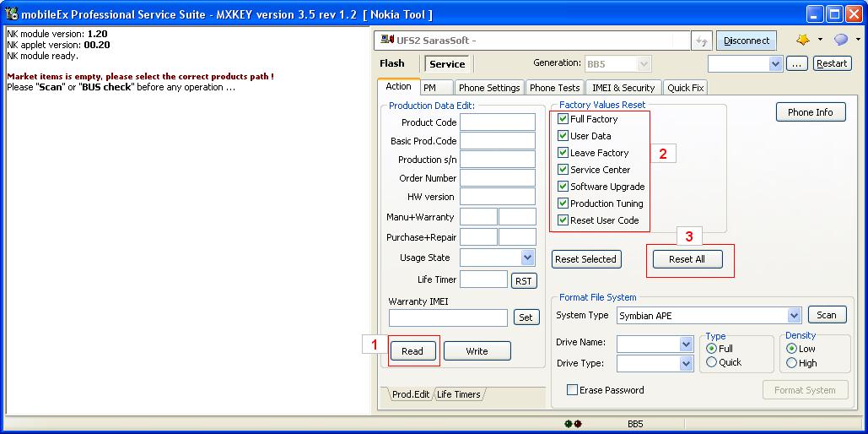The image size is (868, 434).
Task: Switch to the Service mode tab
Action: click(x=447, y=63)
